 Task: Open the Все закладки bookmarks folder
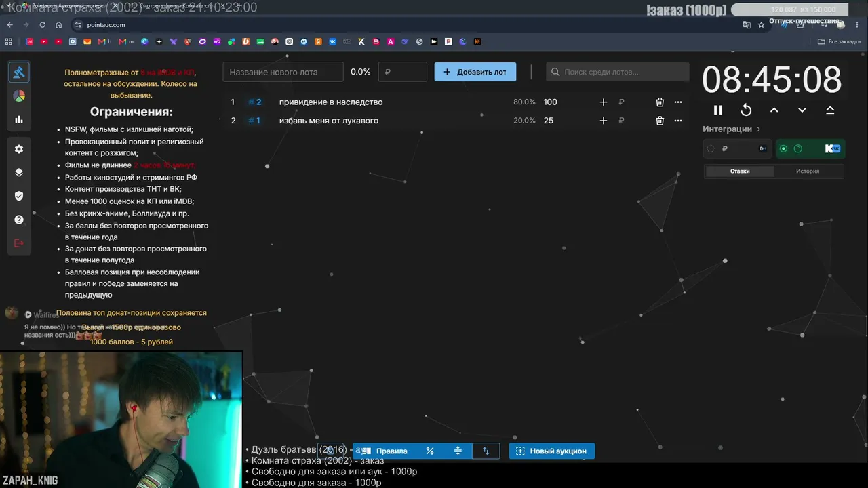[x=840, y=41]
